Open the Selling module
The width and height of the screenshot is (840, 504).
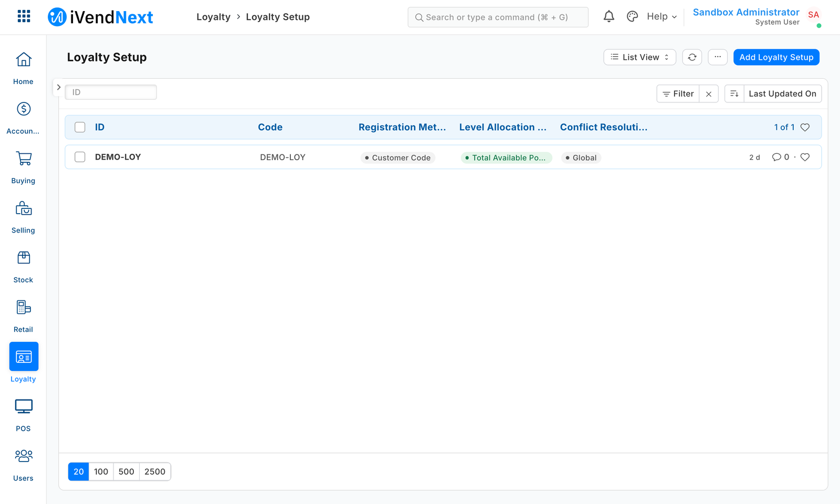(x=23, y=217)
